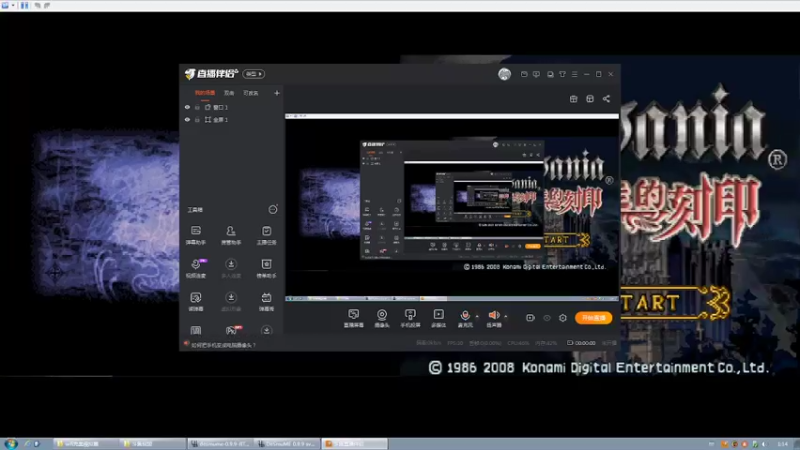This screenshot has height=450, width=800.
Task: Open the partly hidden tool with the red badge
Action: click(232, 330)
